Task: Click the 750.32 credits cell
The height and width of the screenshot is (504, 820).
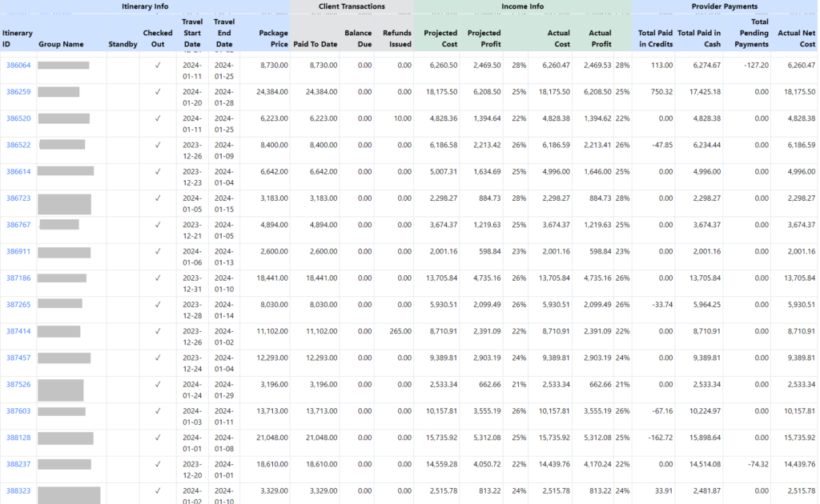Action: (x=661, y=92)
